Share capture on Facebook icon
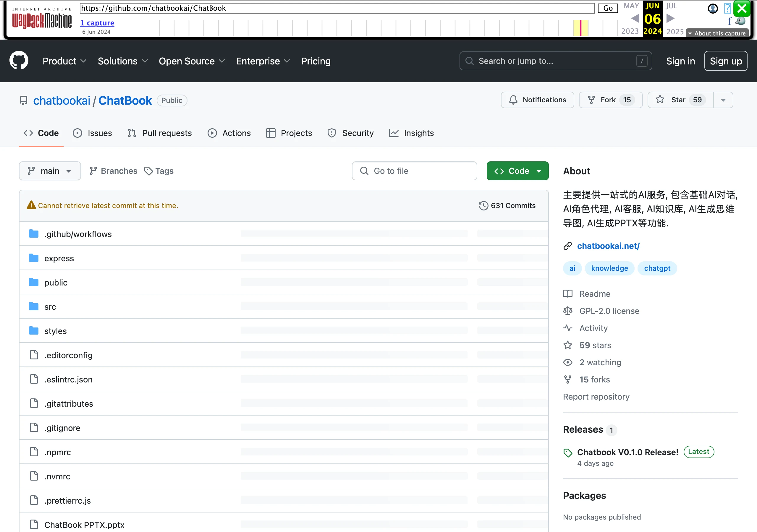 click(x=729, y=21)
